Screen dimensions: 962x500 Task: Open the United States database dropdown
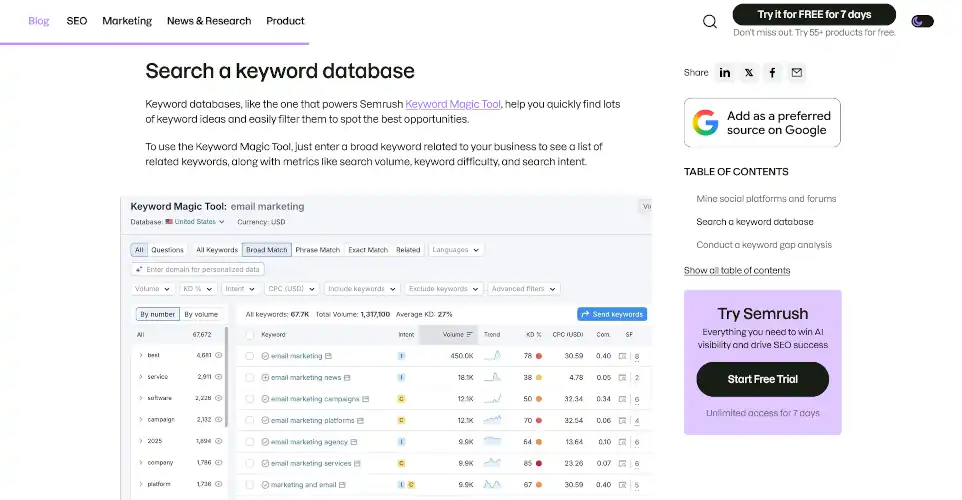click(x=195, y=222)
